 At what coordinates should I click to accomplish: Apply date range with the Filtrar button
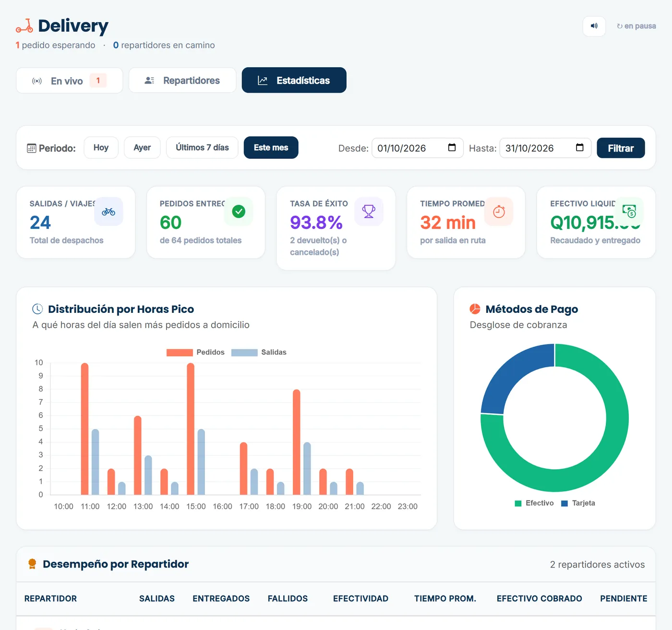621,148
